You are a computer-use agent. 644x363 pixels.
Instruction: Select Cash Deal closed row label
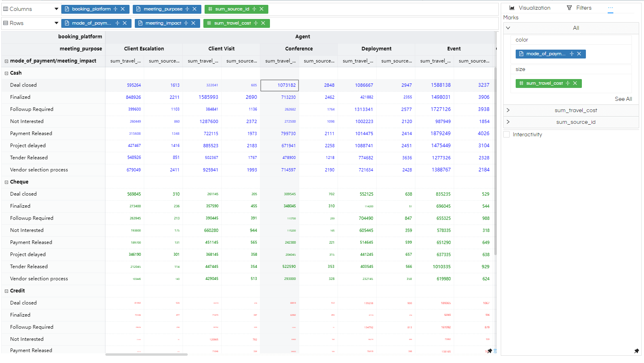coord(23,85)
